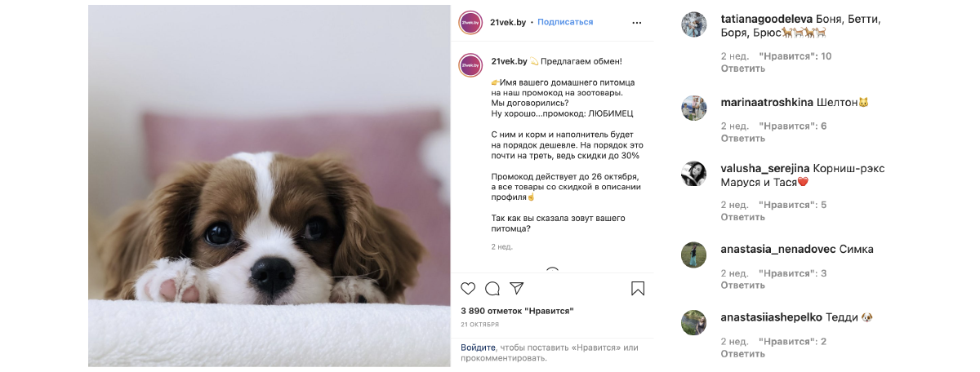This screenshot has width=980, height=372.
Task: View tatianagoodeleva profile picture
Action: coord(693,24)
